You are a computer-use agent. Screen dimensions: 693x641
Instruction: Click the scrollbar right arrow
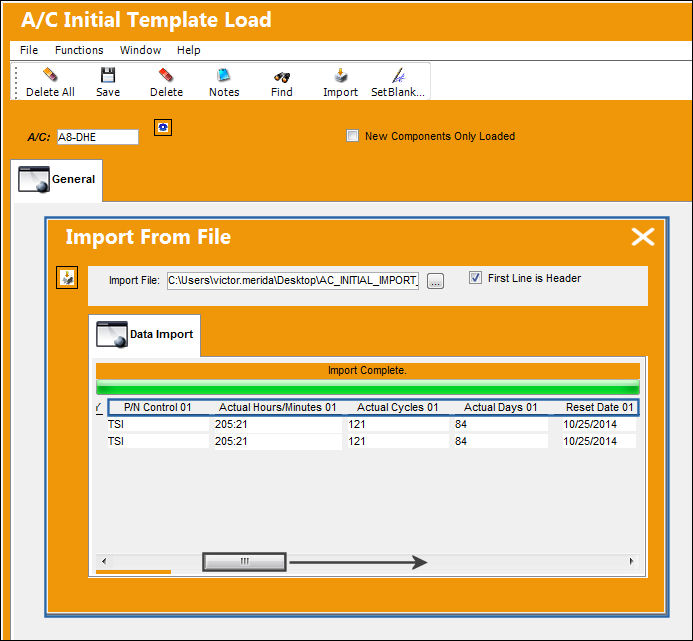pyautogui.click(x=631, y=561)
